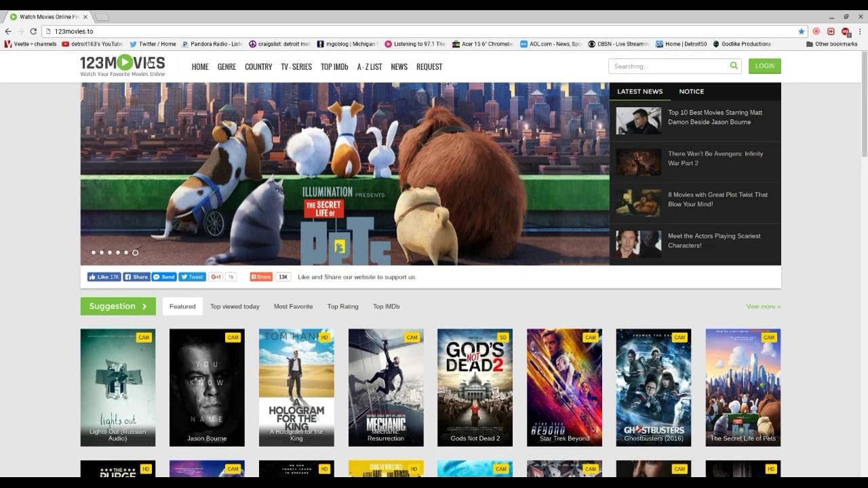
Task: Click the 123Movies logo
Action: (123, 66)
